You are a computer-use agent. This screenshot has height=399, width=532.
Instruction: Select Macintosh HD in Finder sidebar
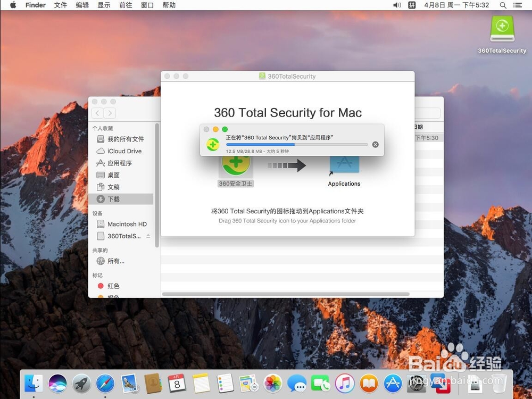(x=120, y=224)
